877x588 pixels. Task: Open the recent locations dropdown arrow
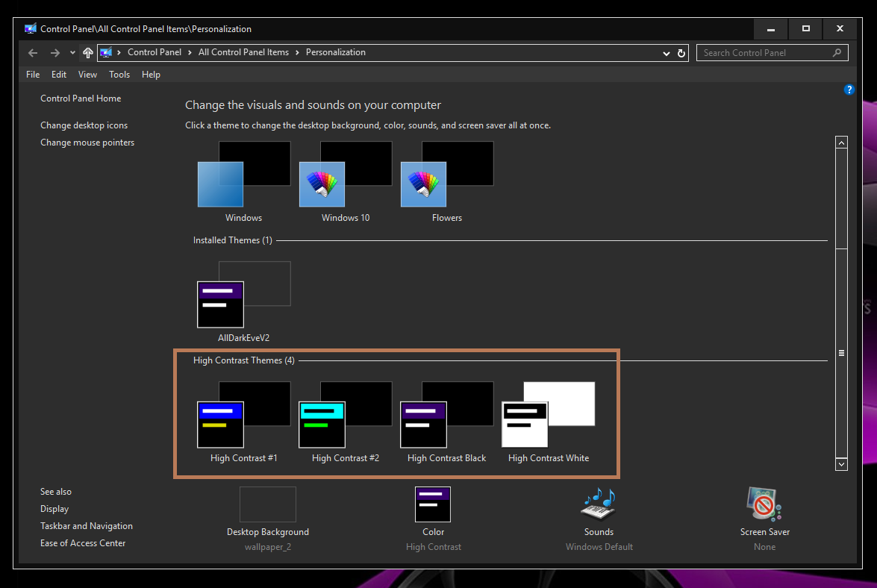pos(72,52)
